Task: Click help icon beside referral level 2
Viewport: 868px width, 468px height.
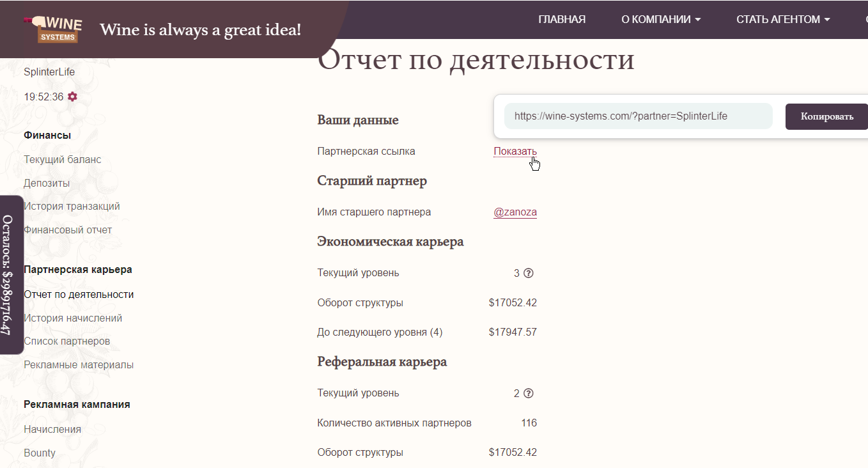Action: point(529,393)
